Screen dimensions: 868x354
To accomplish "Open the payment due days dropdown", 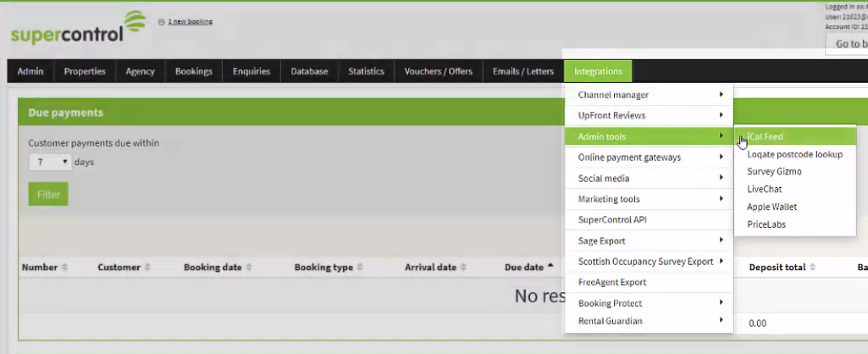I will click(x=49, y=163).
